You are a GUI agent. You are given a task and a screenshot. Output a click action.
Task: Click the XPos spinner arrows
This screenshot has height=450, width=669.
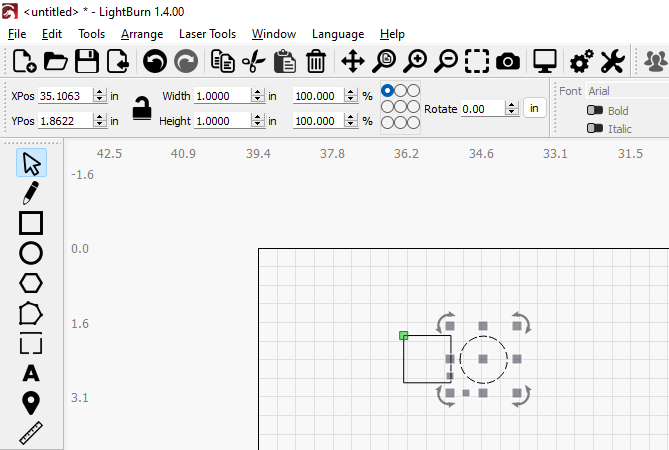tap(99, 96)
